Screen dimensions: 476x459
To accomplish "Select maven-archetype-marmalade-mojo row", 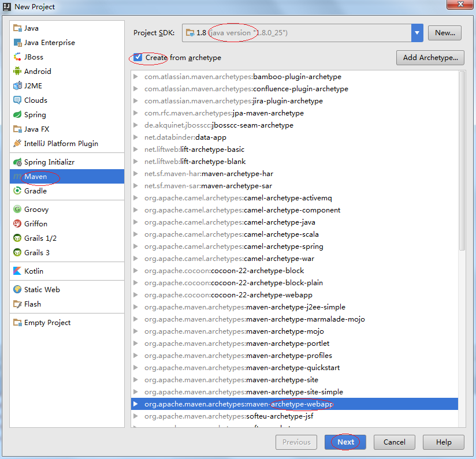I will [x=295, y=319].
